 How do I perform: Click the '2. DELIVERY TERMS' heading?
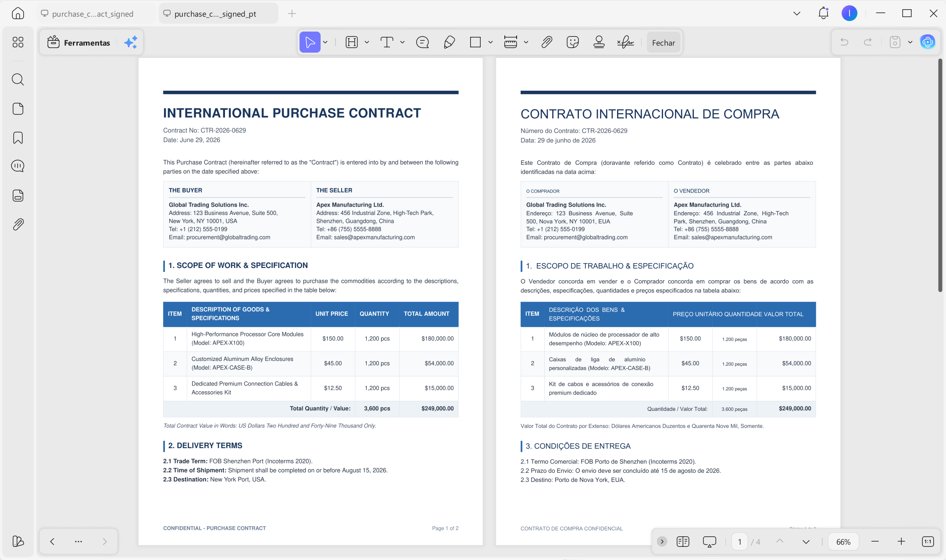(205, 446)
